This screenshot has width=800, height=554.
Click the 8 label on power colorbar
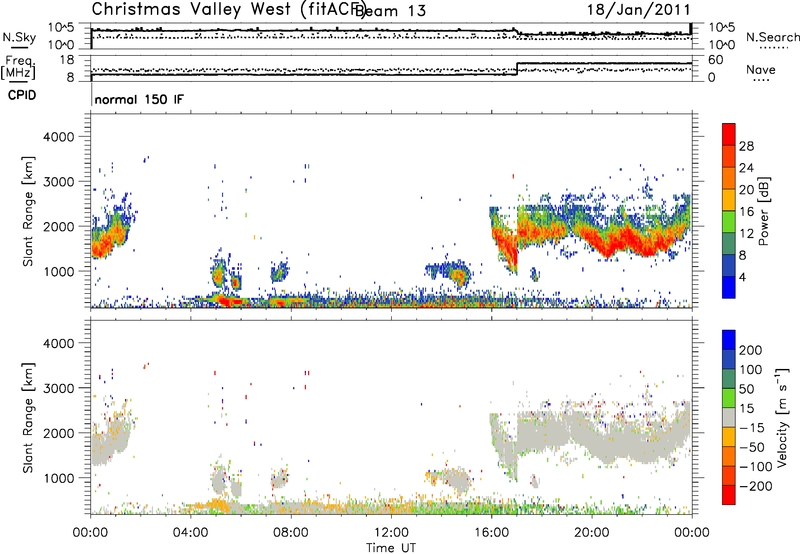coord(742,256)
